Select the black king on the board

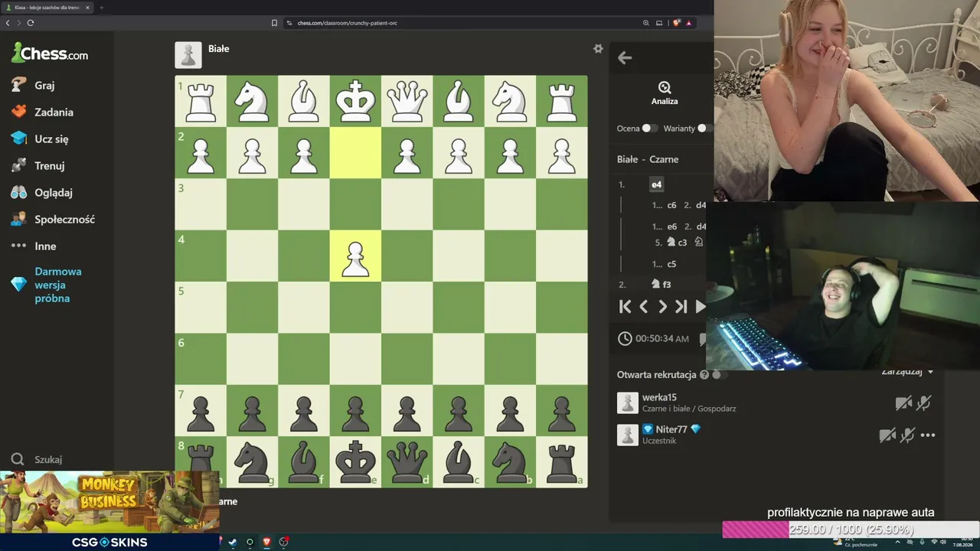[355, 461]
